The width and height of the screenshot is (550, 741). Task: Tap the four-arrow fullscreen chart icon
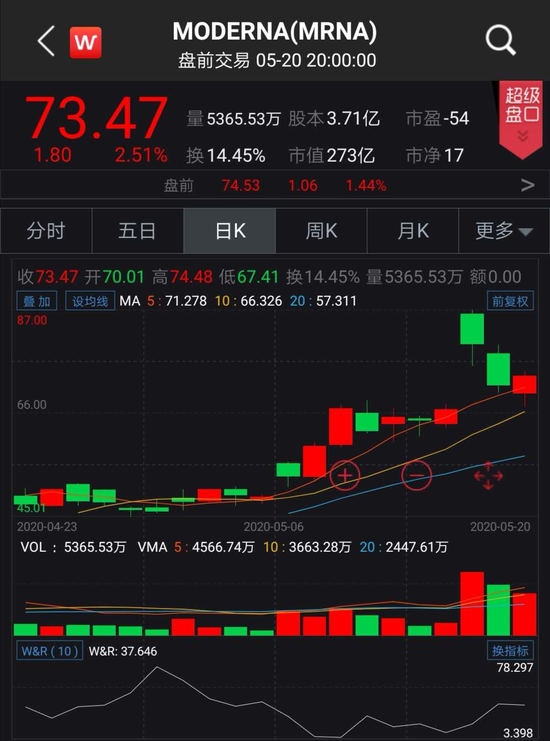point(488,476)
